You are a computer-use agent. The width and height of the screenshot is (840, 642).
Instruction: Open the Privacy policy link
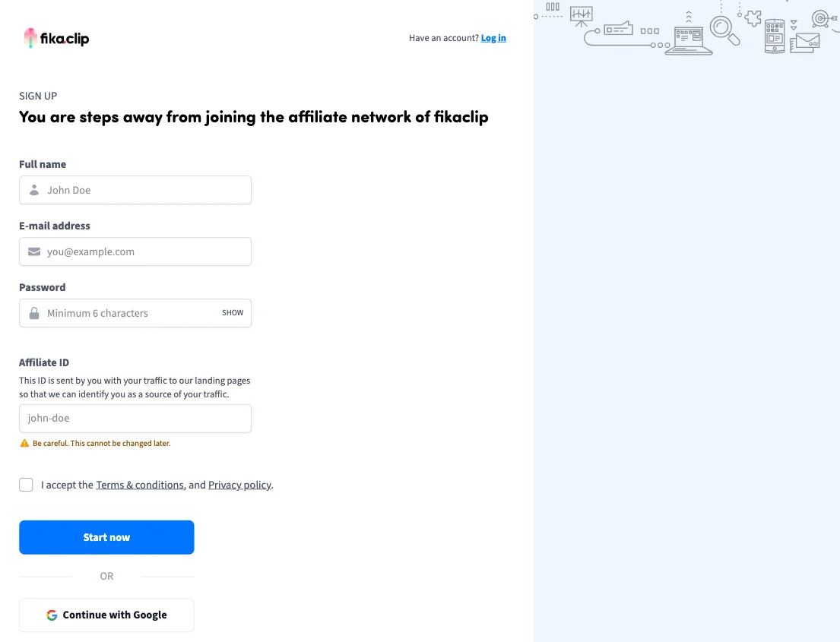coord(239,485)
